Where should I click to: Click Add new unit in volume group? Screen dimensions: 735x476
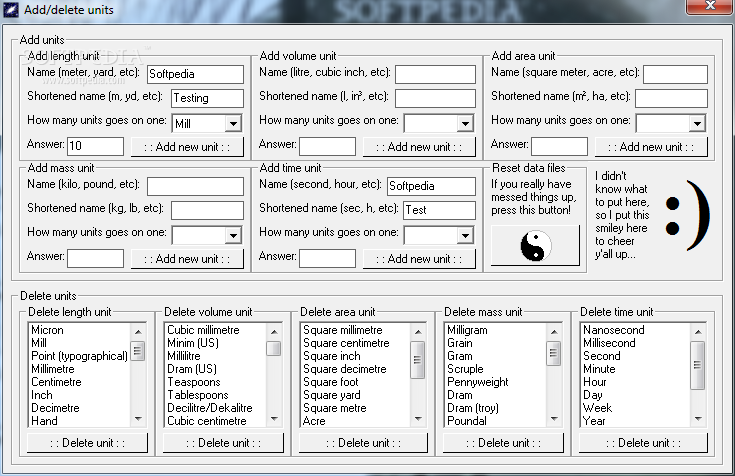coord(419,147)
